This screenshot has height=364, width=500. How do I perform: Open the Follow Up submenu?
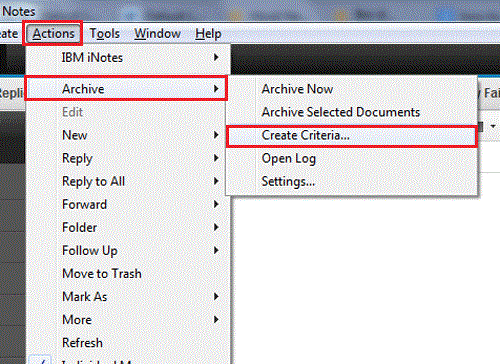pyautogui.click(x=128, y=250)
